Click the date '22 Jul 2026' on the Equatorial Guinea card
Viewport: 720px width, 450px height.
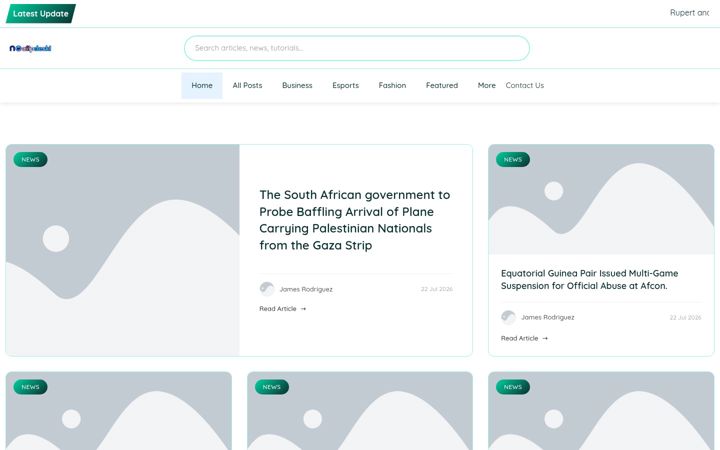click(x=685, y=318)
